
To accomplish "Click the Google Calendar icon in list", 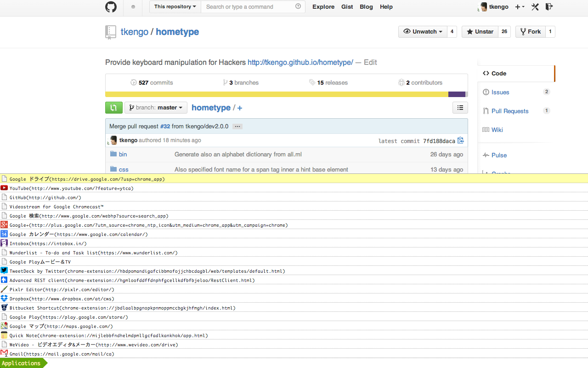I will tap(4, 234).
